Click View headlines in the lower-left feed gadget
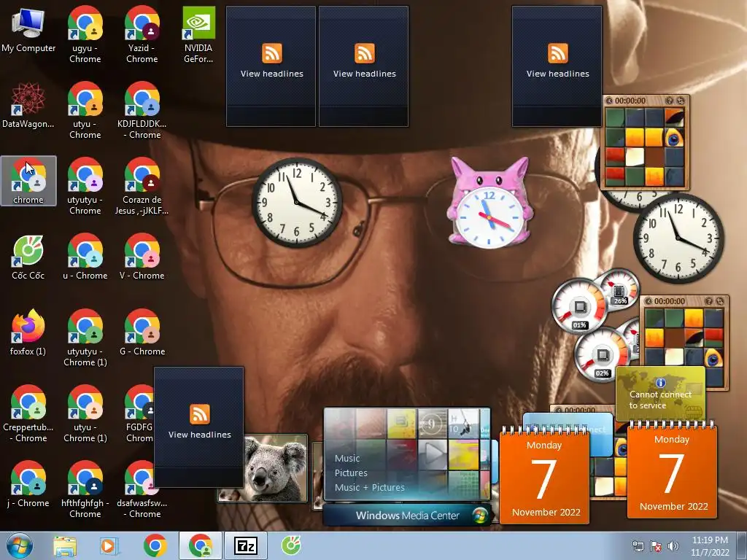 click(x=200, y=435)
